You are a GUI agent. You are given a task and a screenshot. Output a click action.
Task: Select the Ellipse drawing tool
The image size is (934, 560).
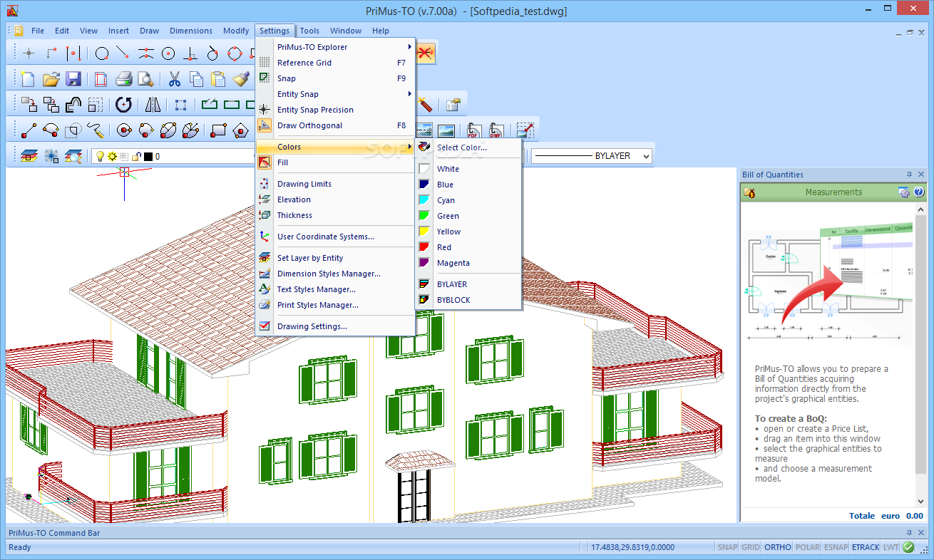(168, 130)
